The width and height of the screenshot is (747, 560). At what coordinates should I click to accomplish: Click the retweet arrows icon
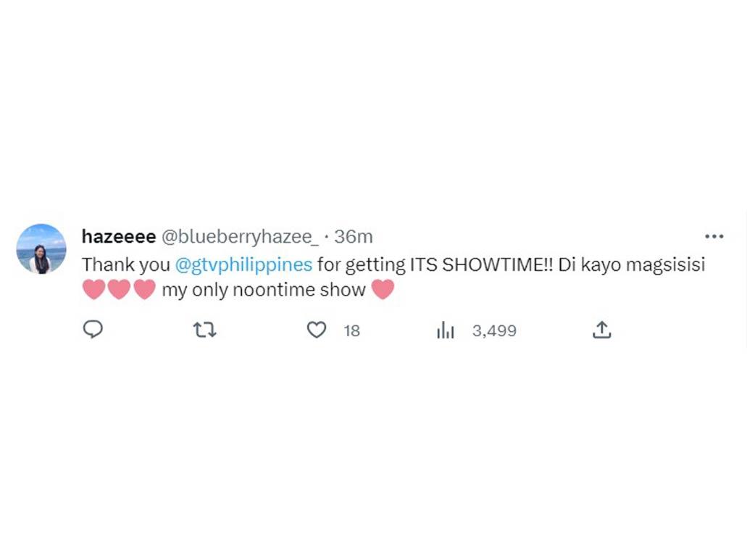[x=205, y=330]
